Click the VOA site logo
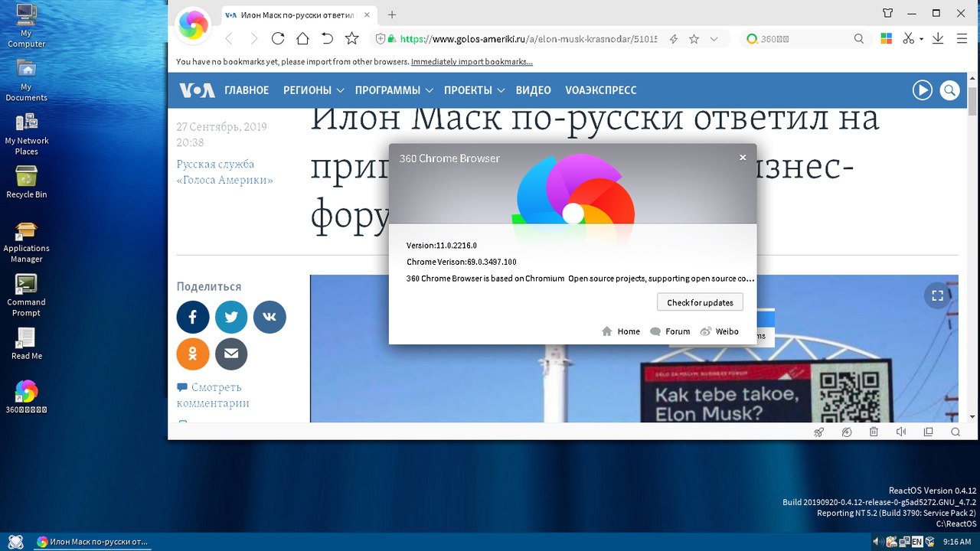Screen dimensions: 980x551 (x=197, y=90)
